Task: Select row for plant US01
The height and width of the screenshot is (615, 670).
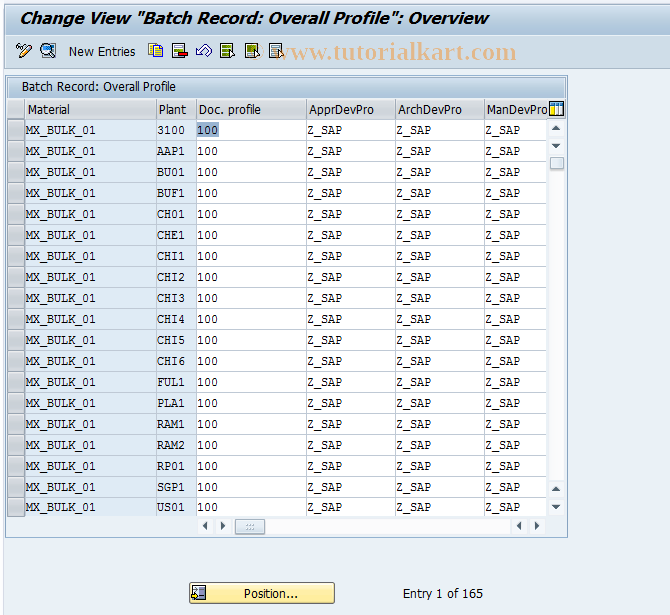Action: point(16,507)
